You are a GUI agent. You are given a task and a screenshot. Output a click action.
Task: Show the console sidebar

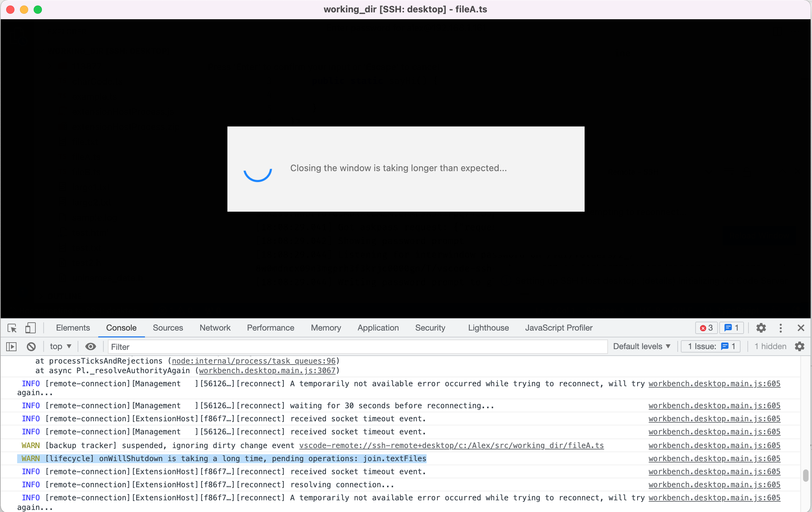[x=11, y=346]
